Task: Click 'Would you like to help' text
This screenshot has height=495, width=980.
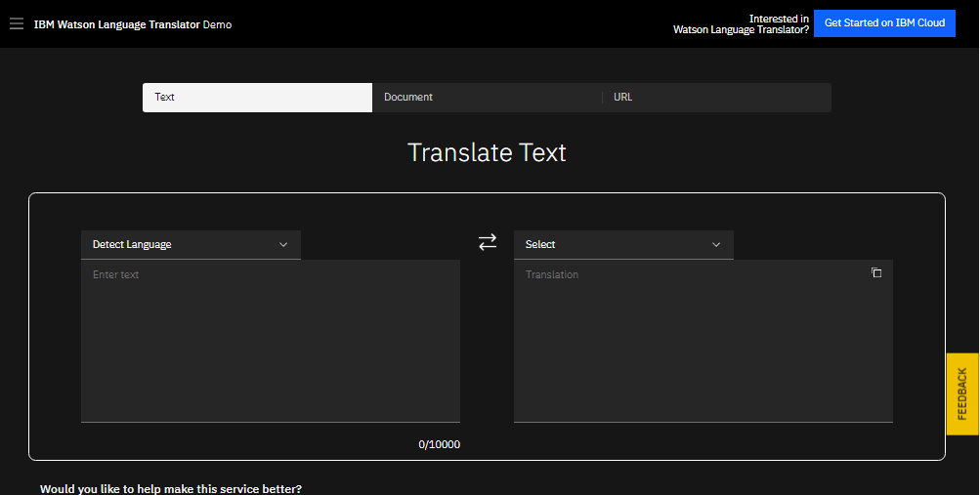Action: pyautogui.click(x=171, y=489)
